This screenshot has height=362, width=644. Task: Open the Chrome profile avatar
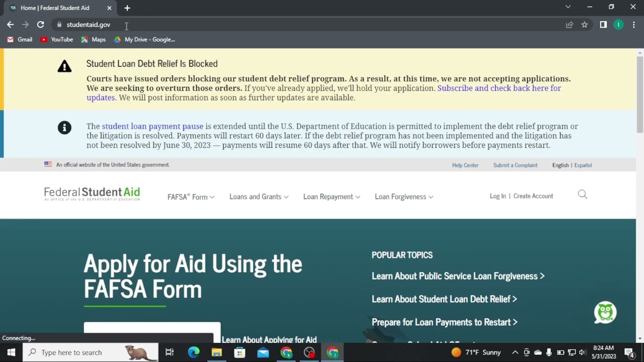(x=618, y=25)
